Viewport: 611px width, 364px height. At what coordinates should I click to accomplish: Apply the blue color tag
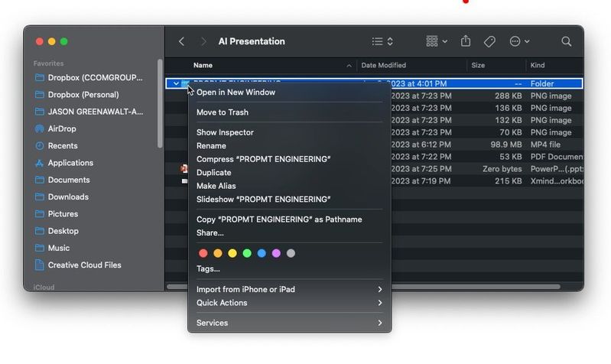pos(262,253)
